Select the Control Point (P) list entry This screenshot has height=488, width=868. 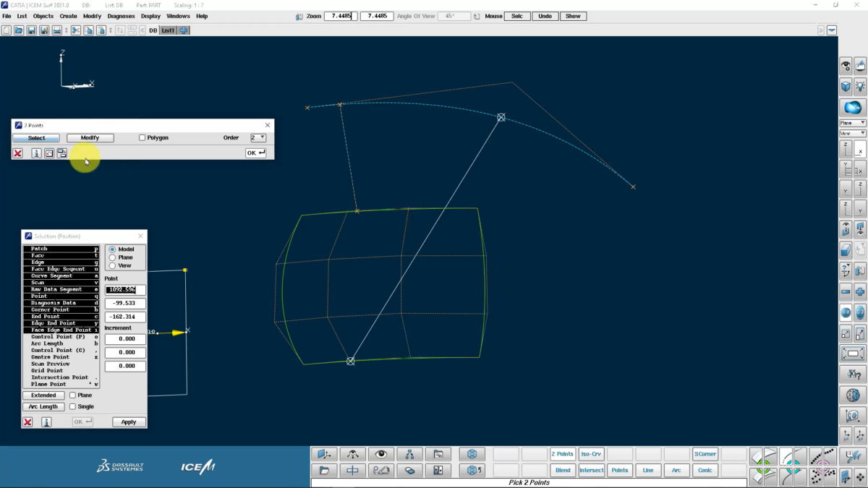pos(61,337)
